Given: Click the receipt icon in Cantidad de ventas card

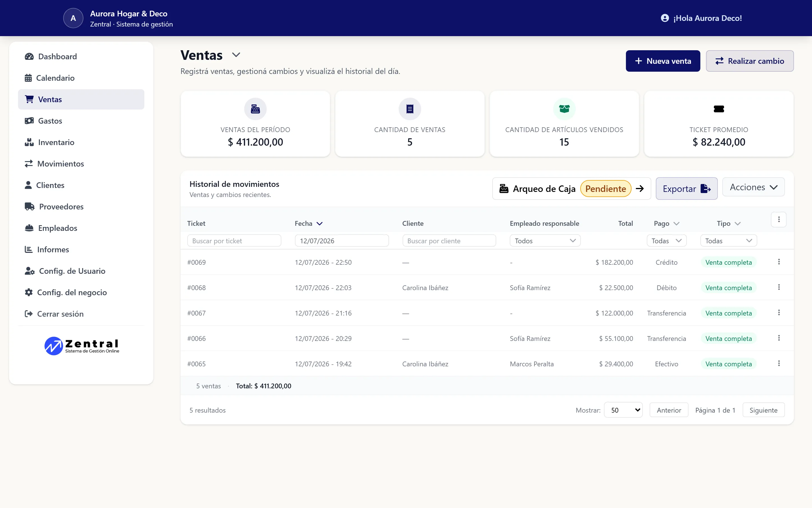Looking at the screenshot, I should [x=410, y=109].
